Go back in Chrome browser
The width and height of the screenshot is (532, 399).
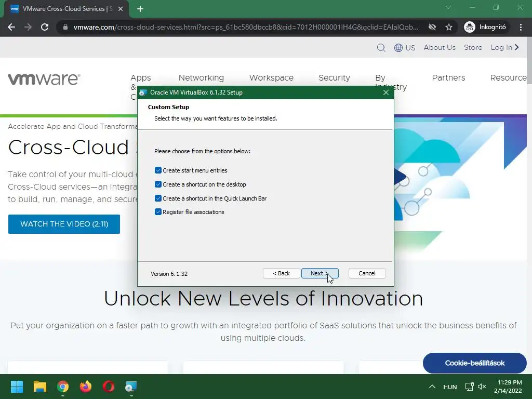pyautogui.click(x=11, y=27)
